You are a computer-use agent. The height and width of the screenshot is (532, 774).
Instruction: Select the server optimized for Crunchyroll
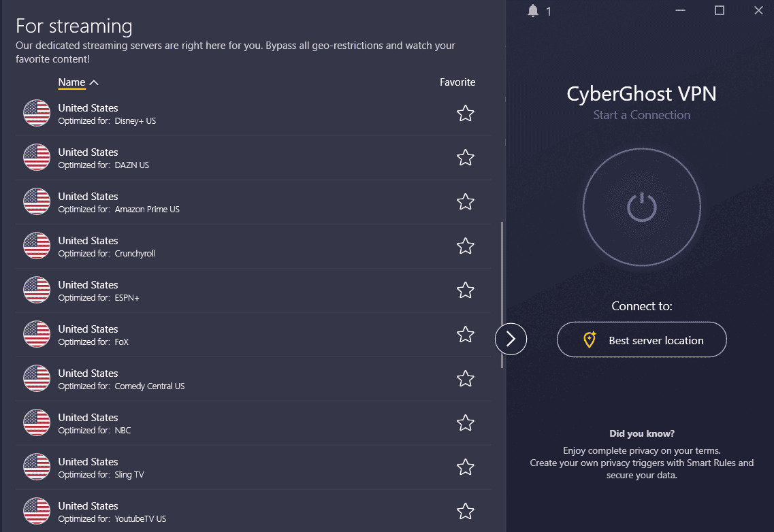coord(253,246)
